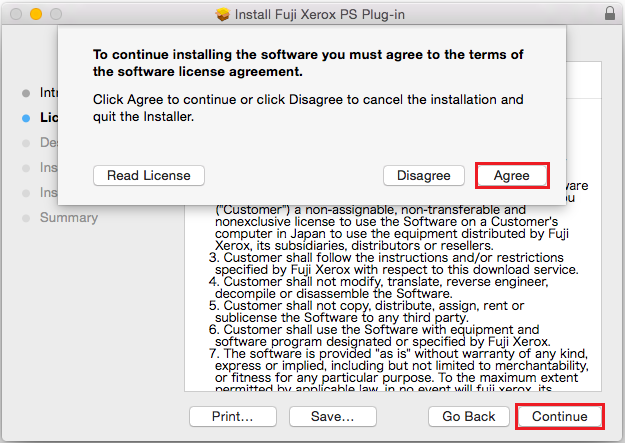Click the package icon beside window title
Image resolution: width=625 pixels, height=443 pixels.
coord(223,14)
